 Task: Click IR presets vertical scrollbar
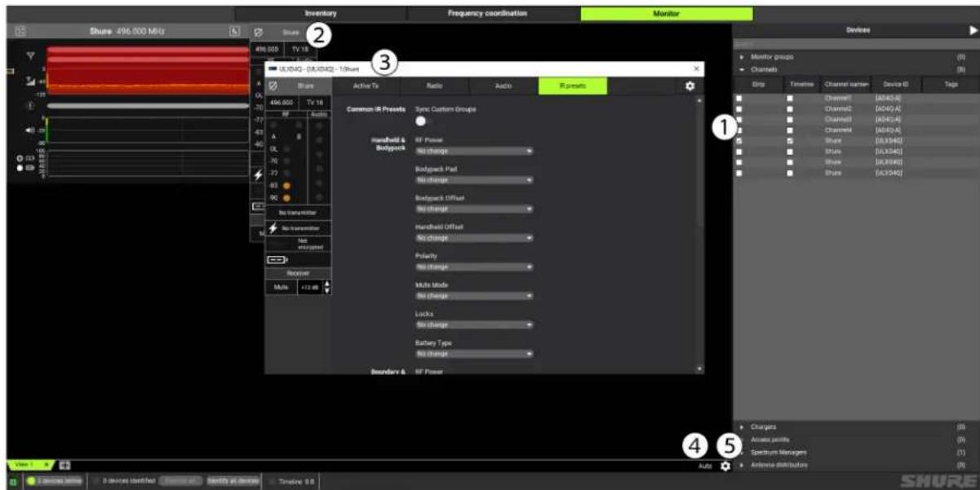(698, 163)
